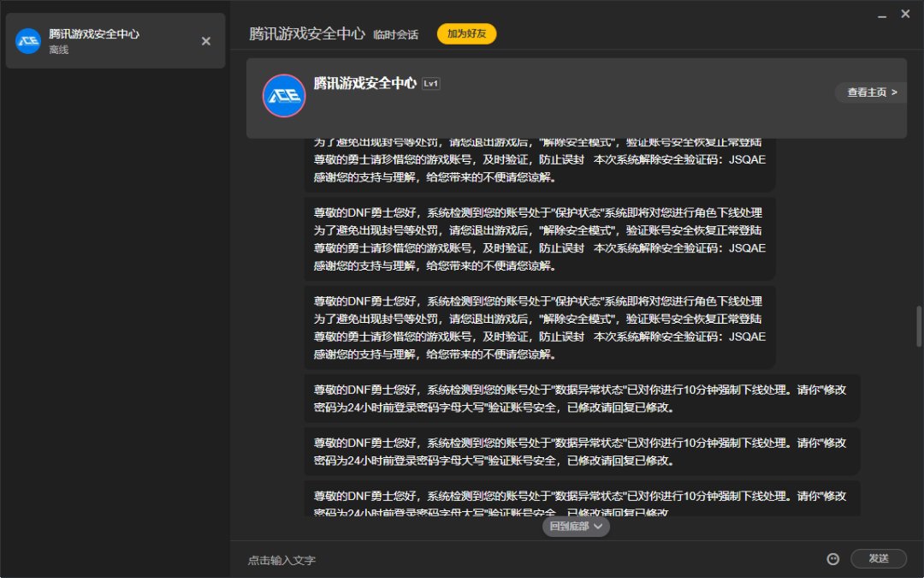Click the ACE avatar in the conversation list
924x578 pixels.
coord(27,41)
